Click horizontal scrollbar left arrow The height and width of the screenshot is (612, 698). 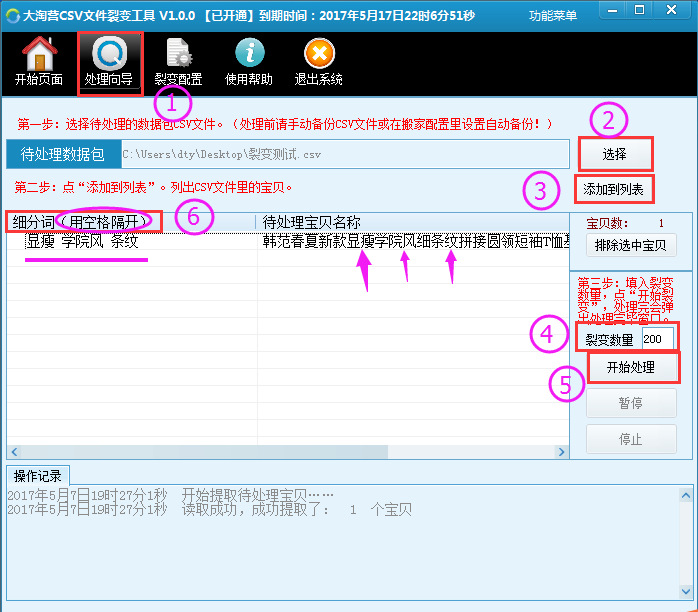[14, 452]
